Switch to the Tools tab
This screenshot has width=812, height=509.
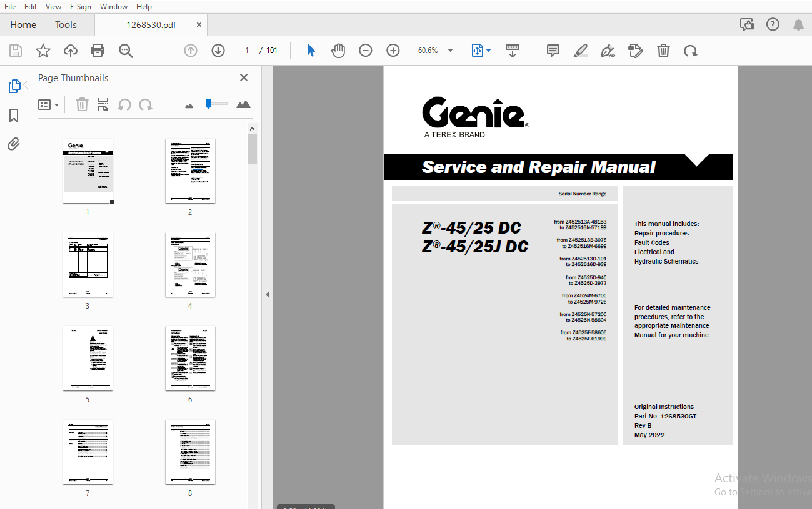66,25
